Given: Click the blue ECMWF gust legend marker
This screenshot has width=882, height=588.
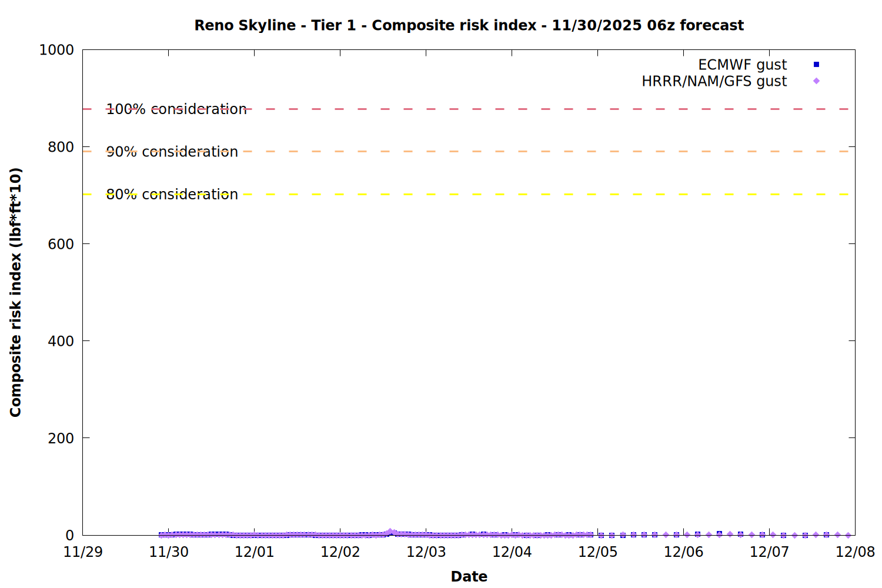Looking at the screenshot, I should tap(816, 65).
